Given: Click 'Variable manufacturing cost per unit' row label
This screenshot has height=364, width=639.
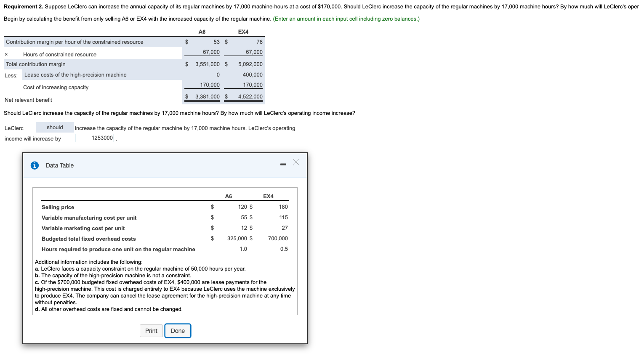Looking at the screenshot, I should point(89,218).
